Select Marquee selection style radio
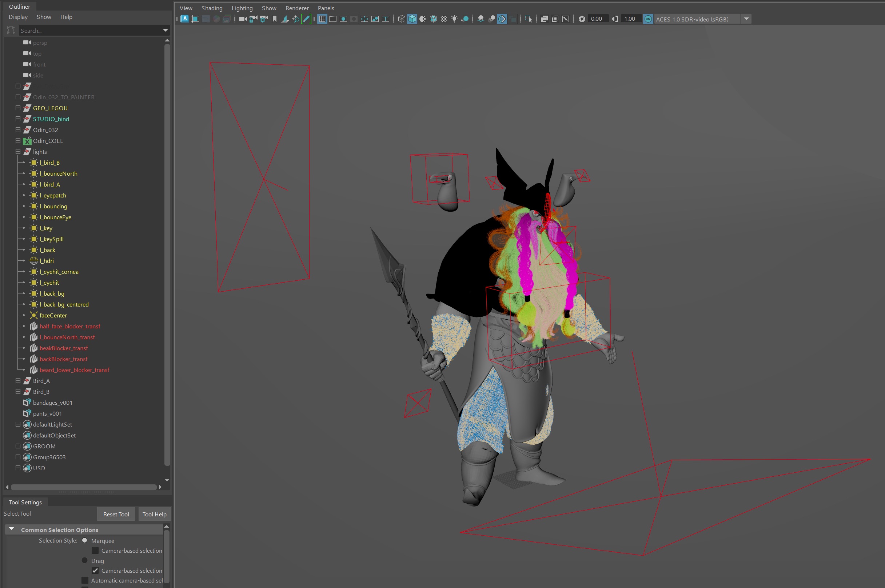This screenshot has width=885, height=588. [85, 540]
